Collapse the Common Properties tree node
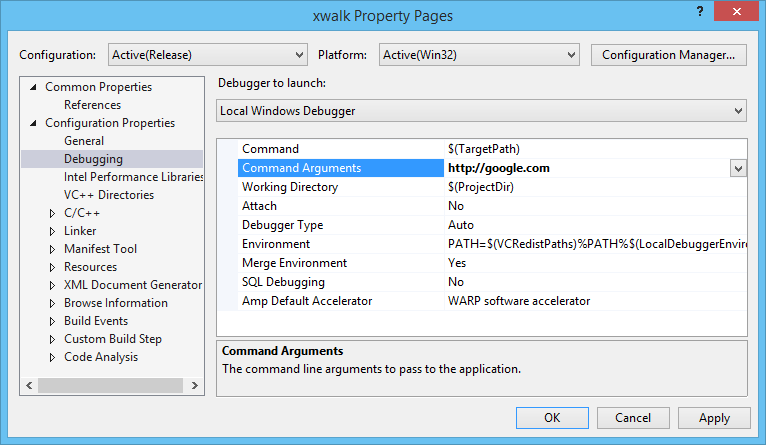This screenshot has height=445, width=766. coord(34,87)
